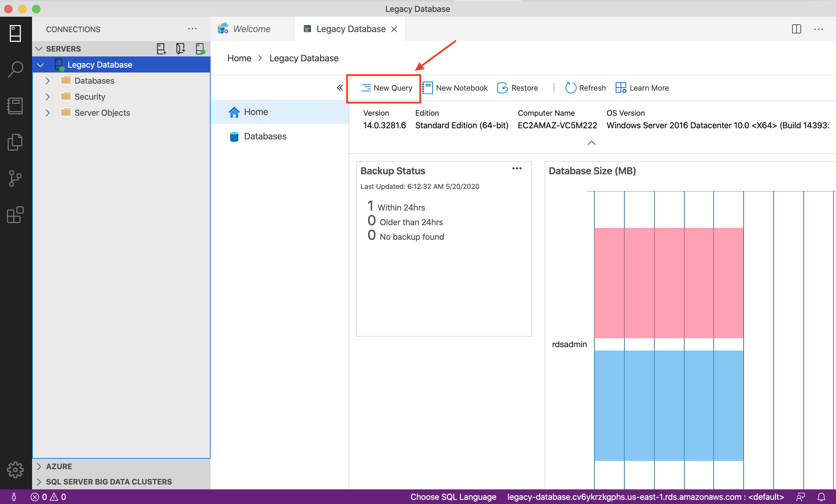Image resolution: width=836 pixels, height=504 pixels.
Task: Click the pink bar in Database Size chart
Action: tap(669, 283)
